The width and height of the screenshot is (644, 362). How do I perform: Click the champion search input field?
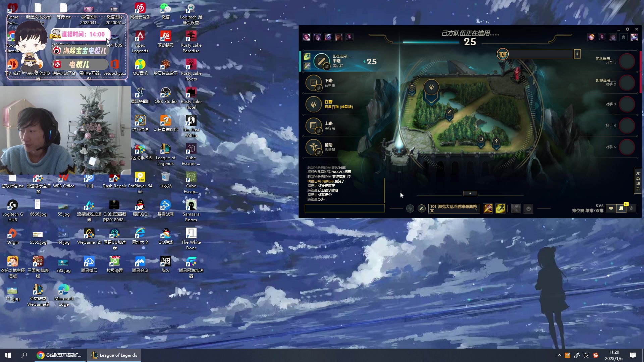coord(541,54)
